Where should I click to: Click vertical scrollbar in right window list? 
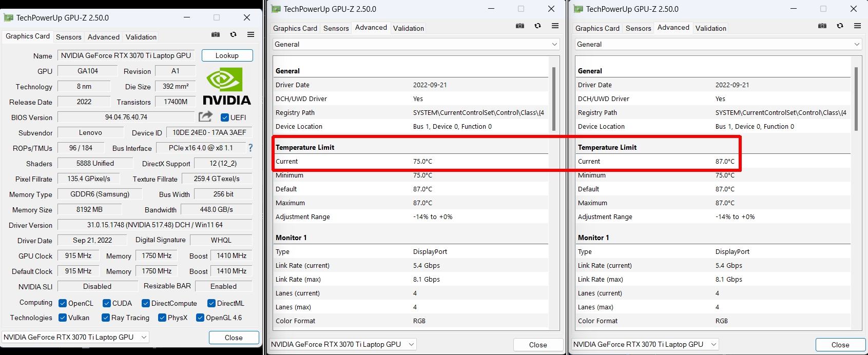[x=856, y=98]
